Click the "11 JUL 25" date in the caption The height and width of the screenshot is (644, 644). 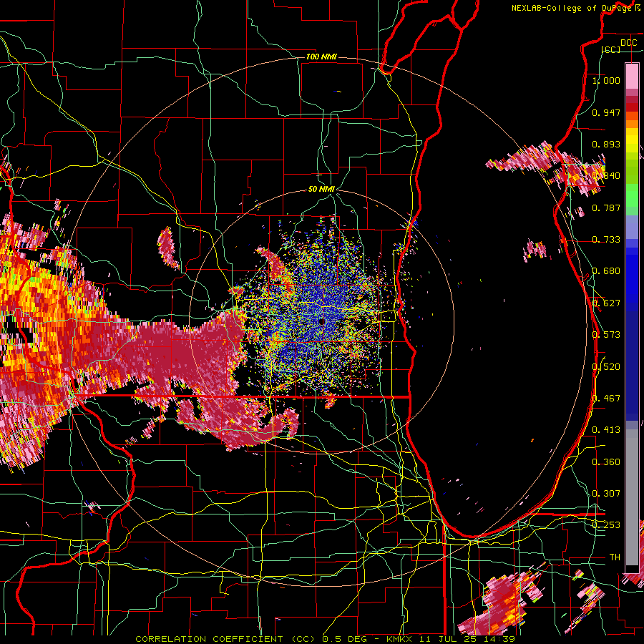tap(447, 639)
